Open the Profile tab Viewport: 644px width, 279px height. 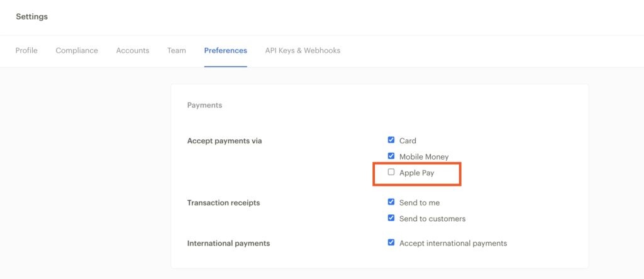click(x=26, y=50)
